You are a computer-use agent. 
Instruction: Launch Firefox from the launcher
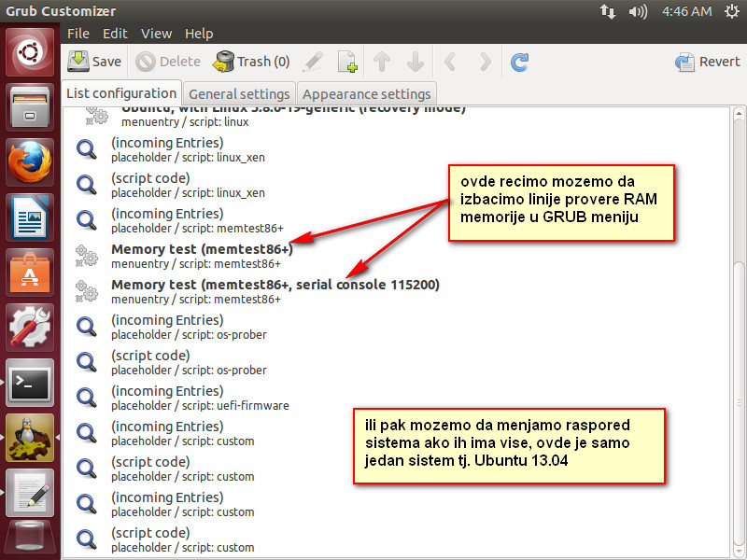click(30, 161)
